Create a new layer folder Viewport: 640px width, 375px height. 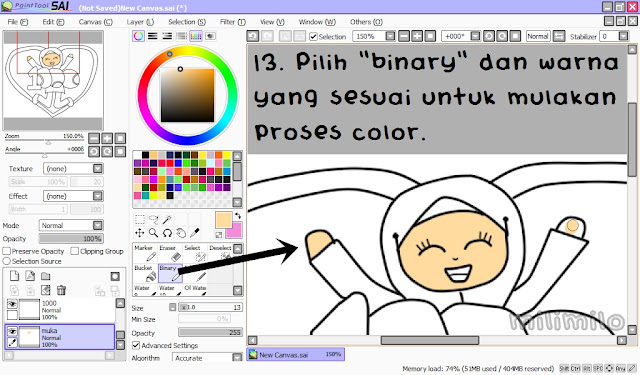(x=46, y=276)
